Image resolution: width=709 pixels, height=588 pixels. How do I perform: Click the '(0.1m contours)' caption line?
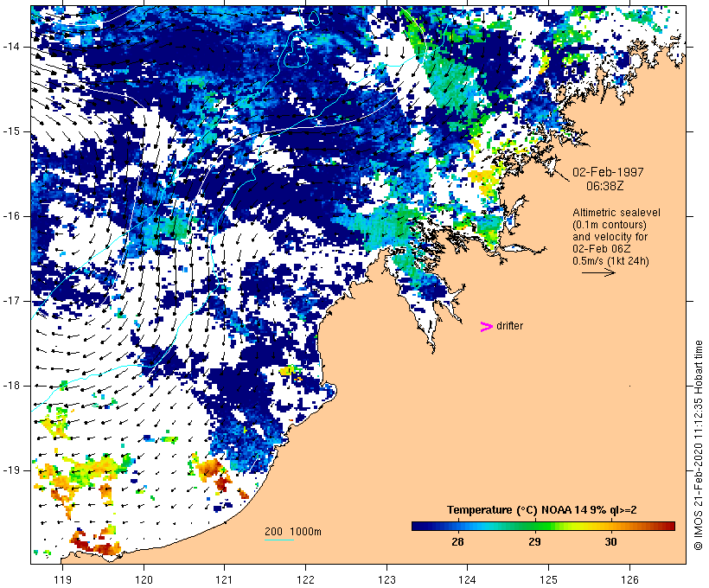click(x=609, y=225)
